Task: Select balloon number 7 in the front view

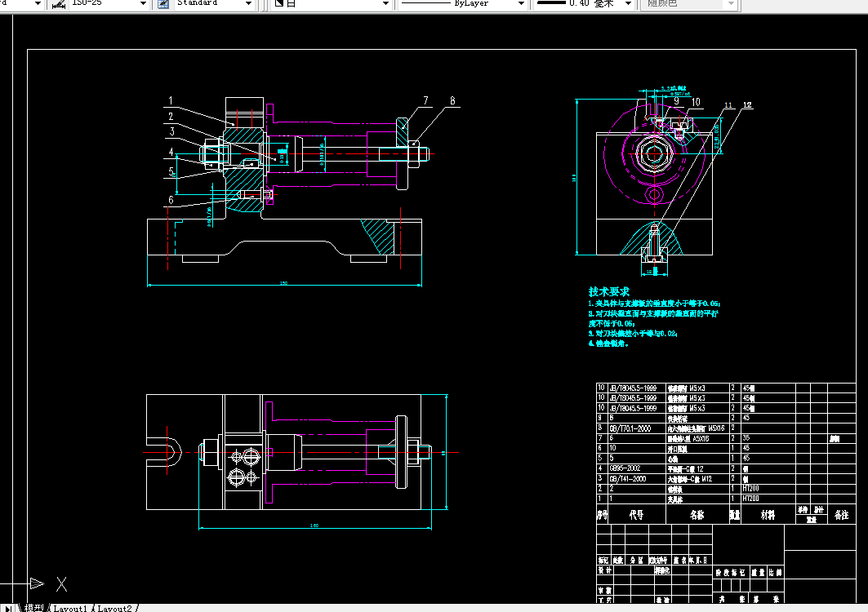Action: 425,100
